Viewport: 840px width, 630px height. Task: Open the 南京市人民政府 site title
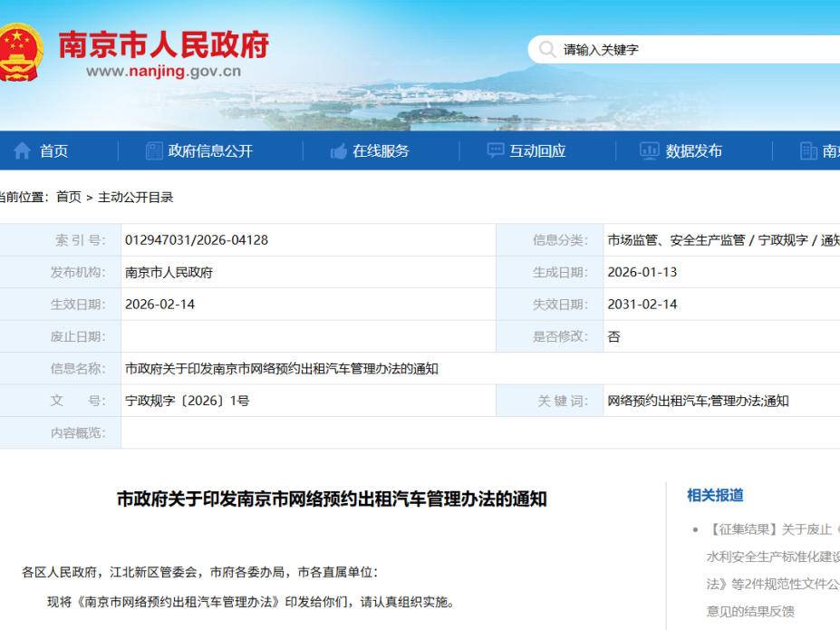[x=163, y=44]
